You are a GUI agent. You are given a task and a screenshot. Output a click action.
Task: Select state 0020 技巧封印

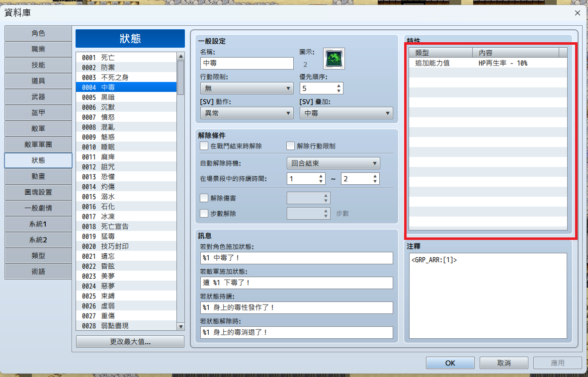126,246
